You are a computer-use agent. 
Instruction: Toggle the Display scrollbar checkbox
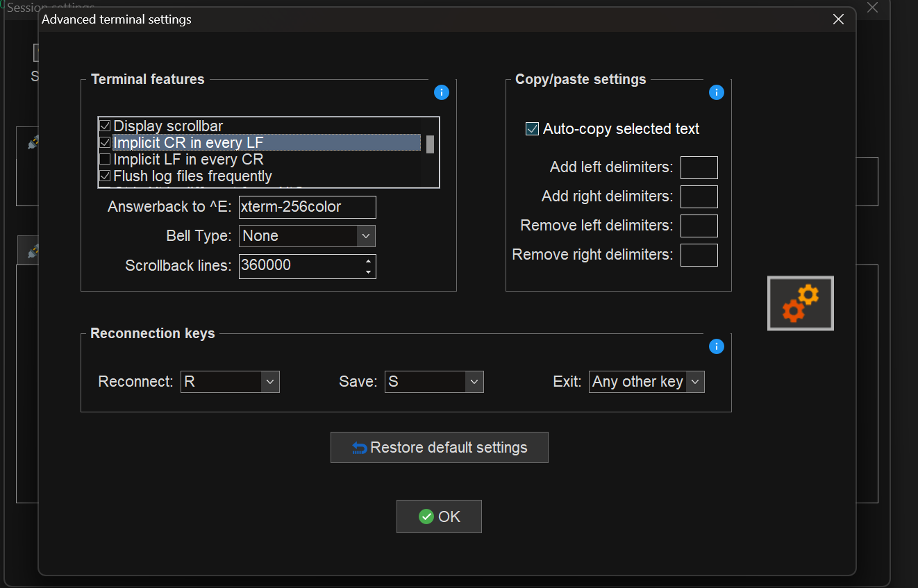[x=105, y=126]
